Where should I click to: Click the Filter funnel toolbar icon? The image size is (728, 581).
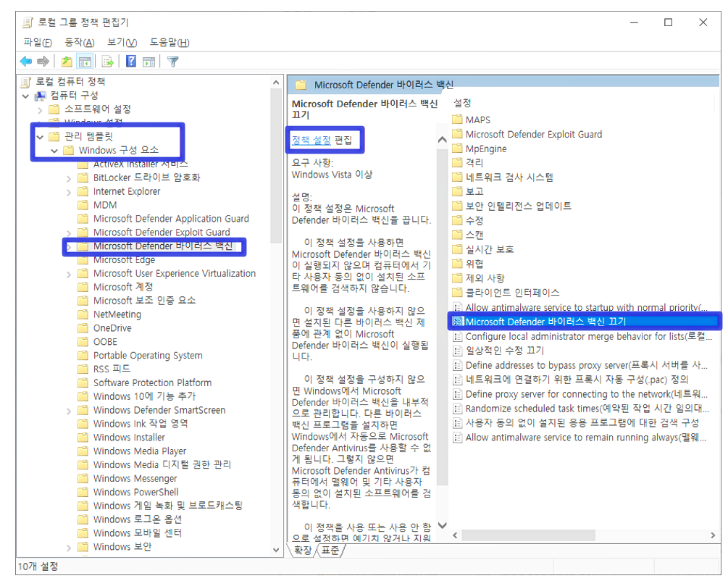(172, 62)
